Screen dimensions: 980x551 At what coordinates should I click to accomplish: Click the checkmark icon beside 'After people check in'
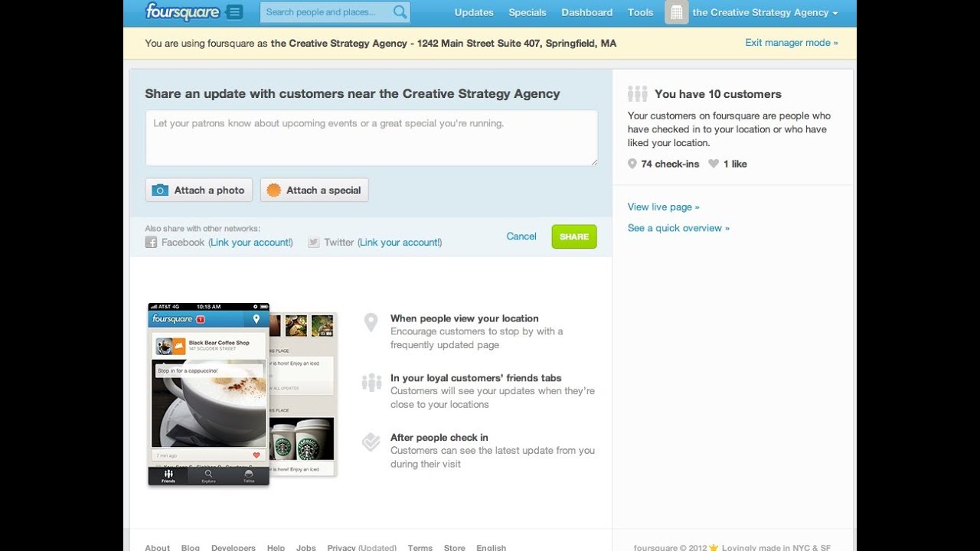(371, 442)
